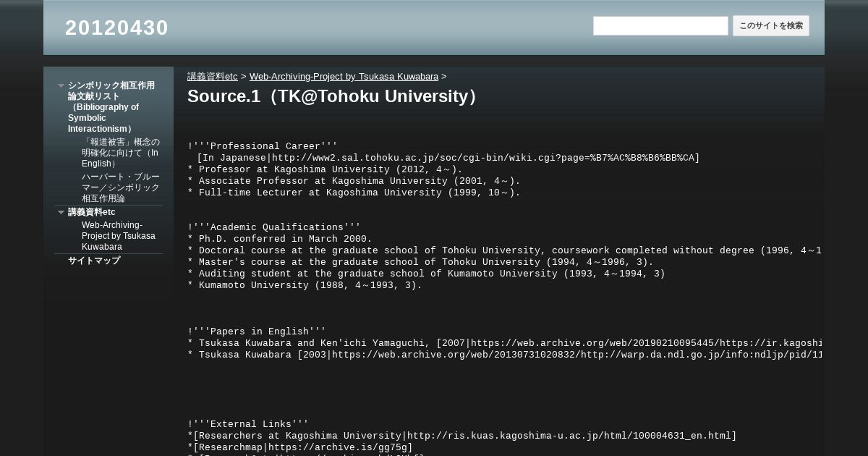Click the '''Papers in English''' line
This screenshot has height=456, width=868.
(x=257, y=332)
